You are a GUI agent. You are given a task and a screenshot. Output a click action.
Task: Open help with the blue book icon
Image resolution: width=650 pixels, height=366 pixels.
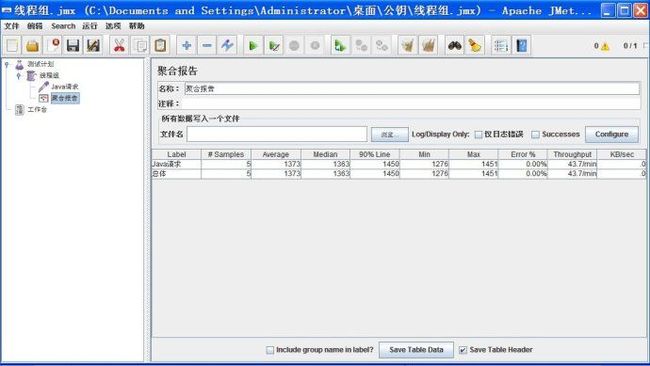521,46
